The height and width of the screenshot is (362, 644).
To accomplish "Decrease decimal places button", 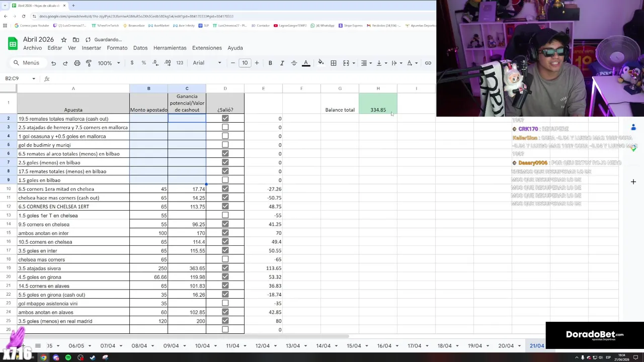I will pyautogui.click(x=155, y=63).
